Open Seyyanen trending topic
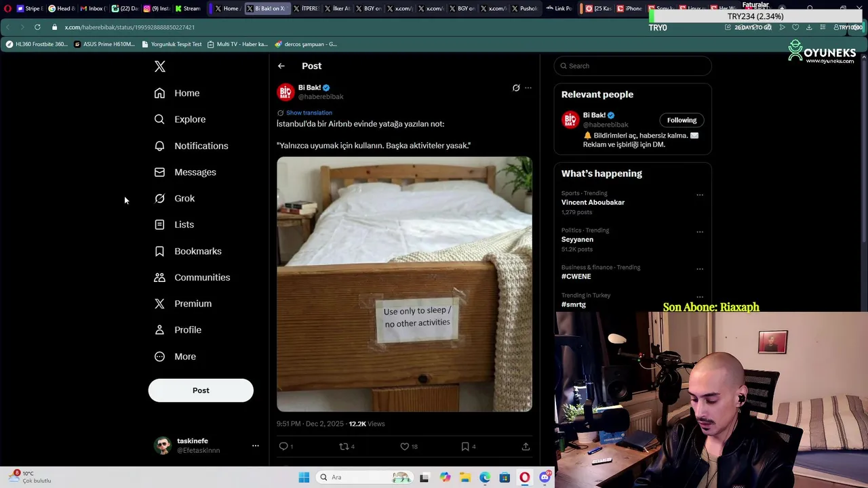The height and width of the screenshot is (488, 868). (577, 239)
